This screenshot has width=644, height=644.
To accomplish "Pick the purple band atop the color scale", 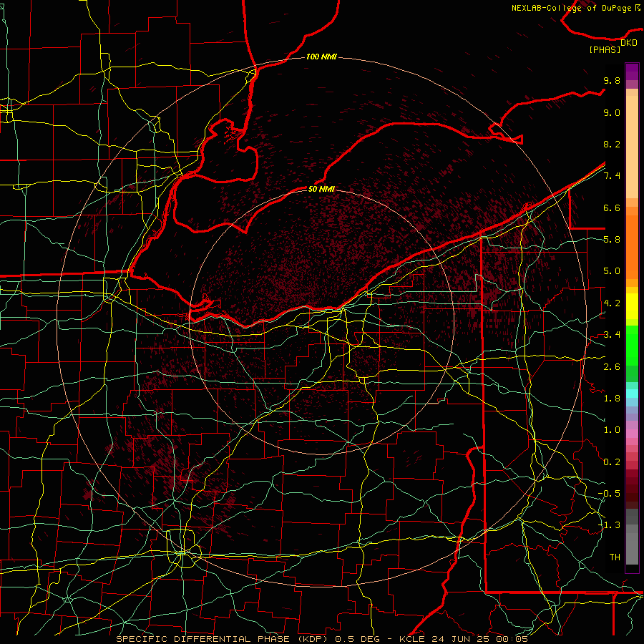I will pyautogui.click(x=632, y=72).
